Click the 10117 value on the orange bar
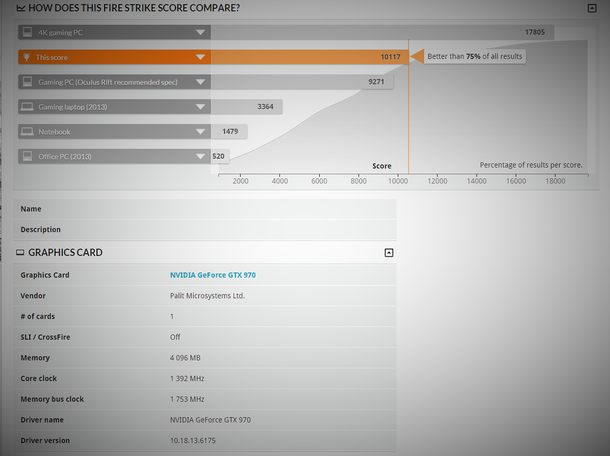The image size is (610, 456). pyautogui.click(x=390, y=57)
